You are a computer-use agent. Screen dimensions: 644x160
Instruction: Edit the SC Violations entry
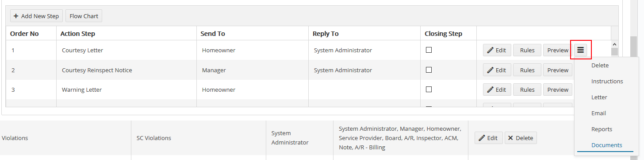coord(489,138)
